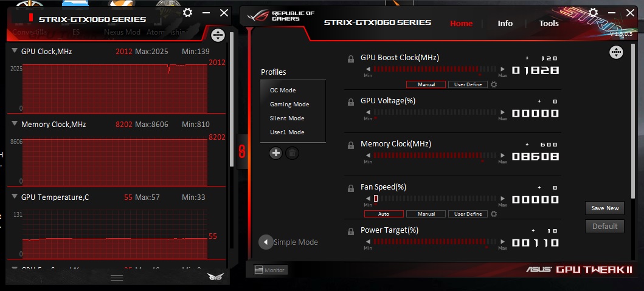Toggle lock icon for Fan Speed

[x=351, y=188]
